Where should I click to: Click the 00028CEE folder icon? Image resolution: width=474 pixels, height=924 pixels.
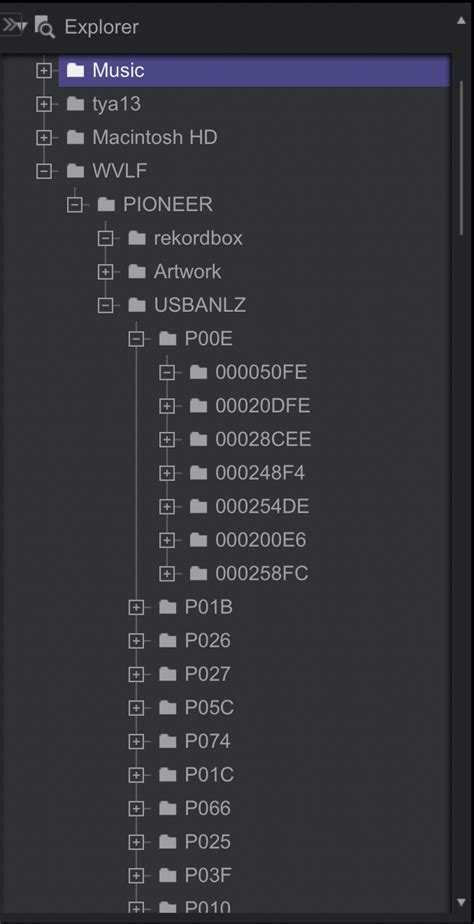pos(199,439)
